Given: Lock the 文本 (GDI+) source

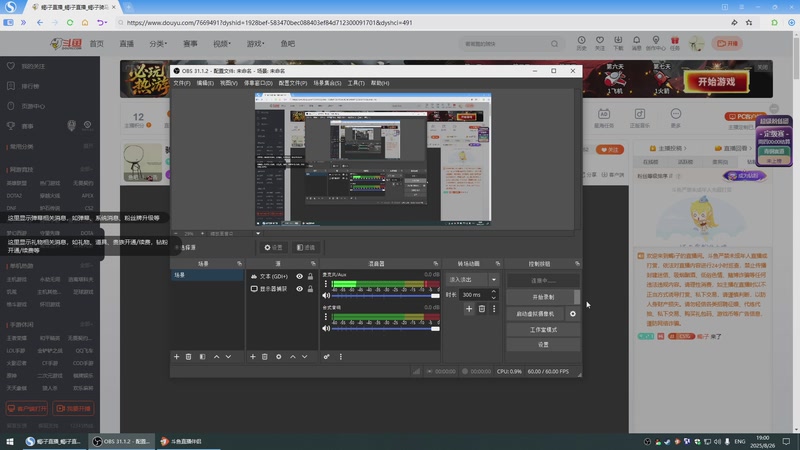Looking at the screenshot, I should pos(310,277).
